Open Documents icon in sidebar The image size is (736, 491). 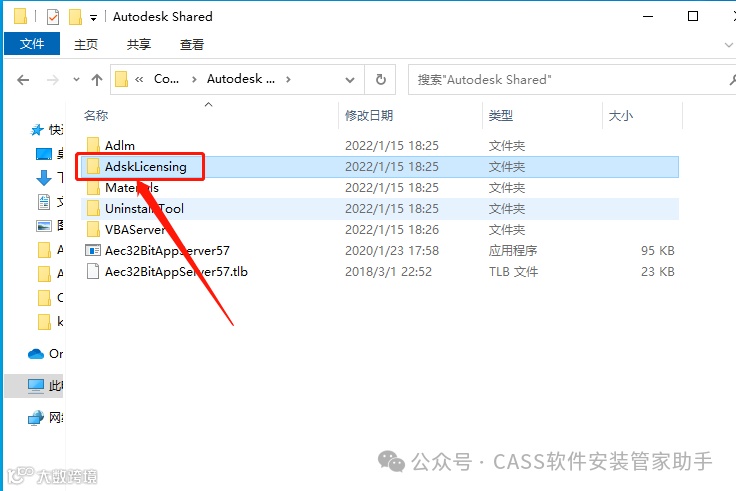(44, 202)
